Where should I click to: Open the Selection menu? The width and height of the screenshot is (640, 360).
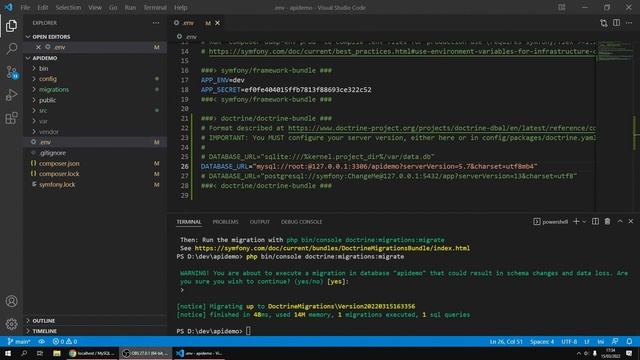[68, 7]
